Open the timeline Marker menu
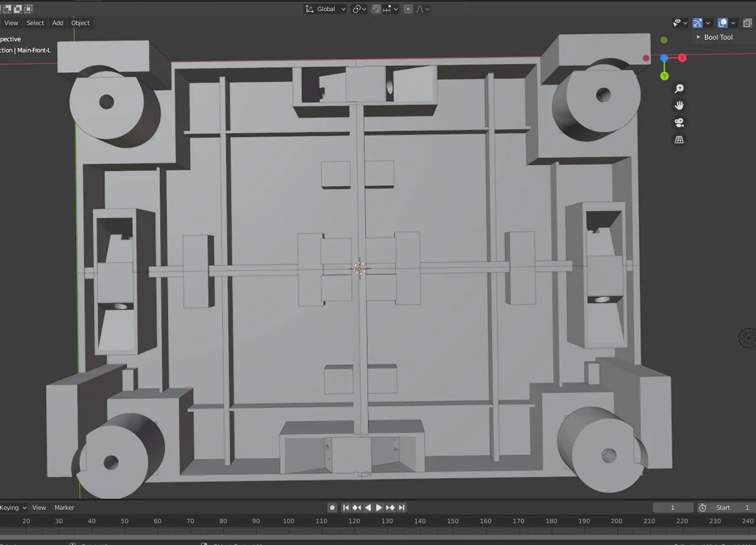 point(64,508)
